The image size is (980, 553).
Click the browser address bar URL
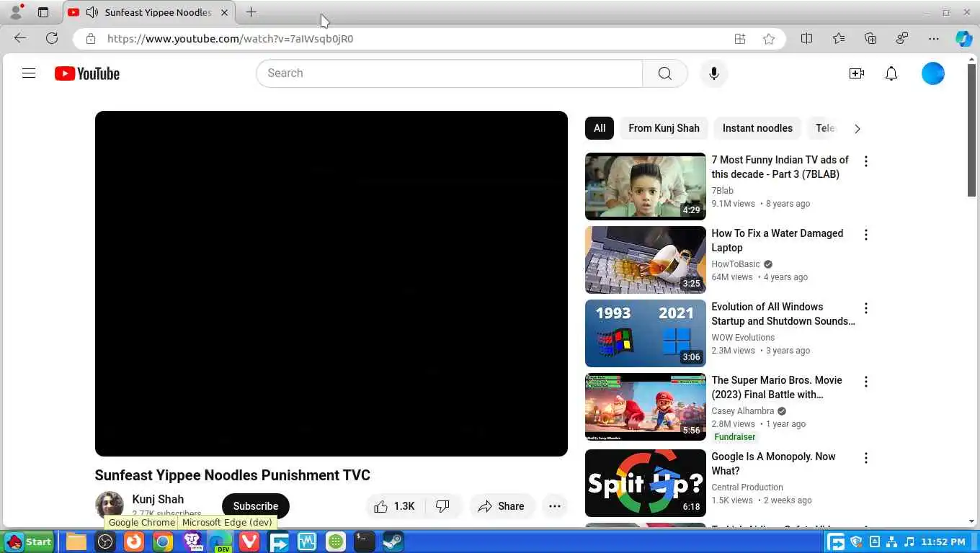click(x=230, y=39)
